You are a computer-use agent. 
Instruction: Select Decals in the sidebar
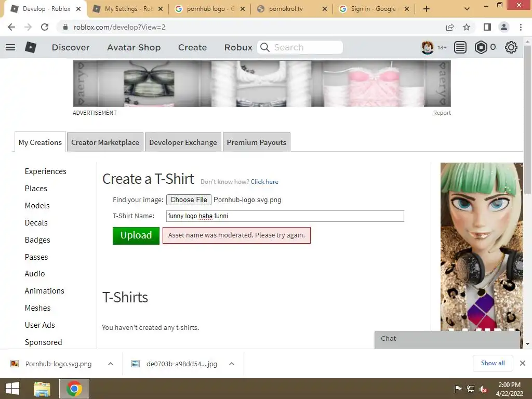(x=36, y=222)
